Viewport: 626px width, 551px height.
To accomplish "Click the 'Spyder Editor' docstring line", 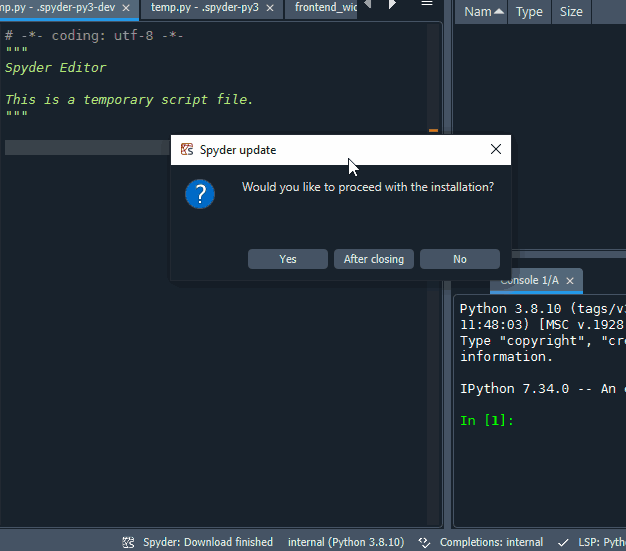I will (55, 67).
